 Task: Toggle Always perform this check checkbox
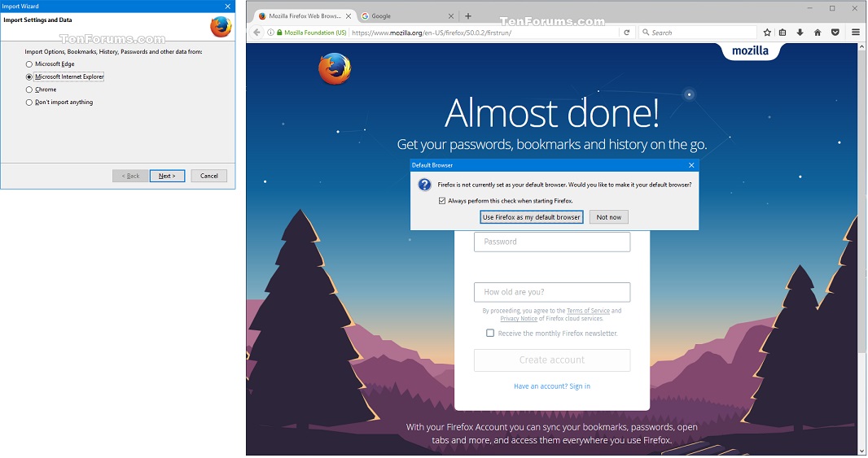click(442, 201)
